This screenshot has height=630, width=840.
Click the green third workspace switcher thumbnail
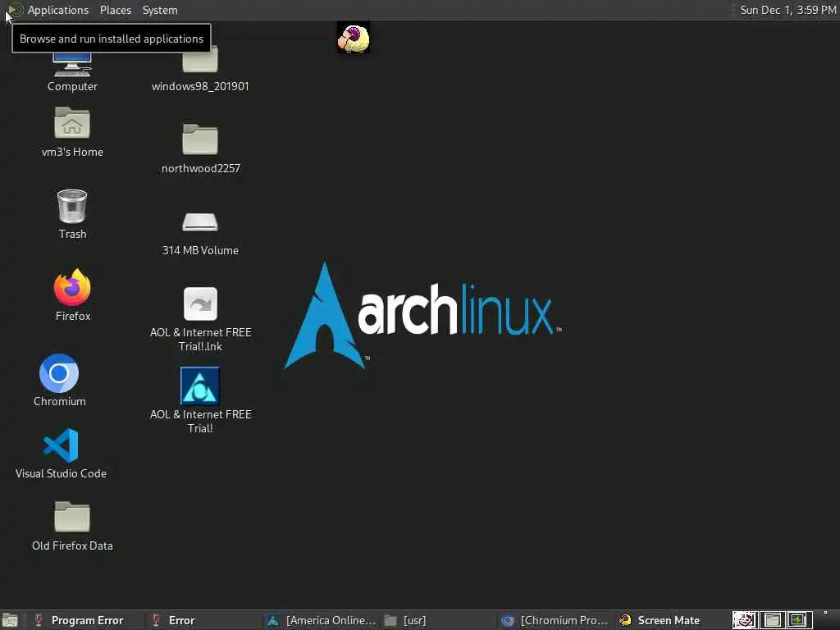tap(799, 620)
